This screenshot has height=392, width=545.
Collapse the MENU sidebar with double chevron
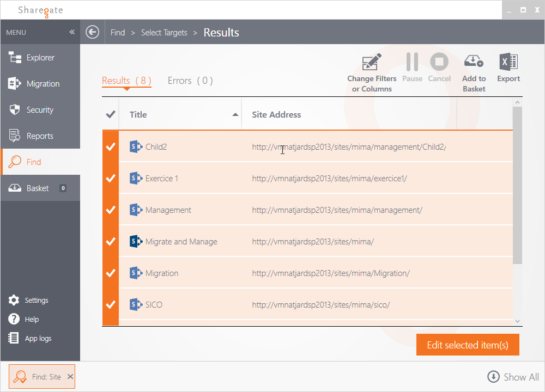click(x=72, y=32)
